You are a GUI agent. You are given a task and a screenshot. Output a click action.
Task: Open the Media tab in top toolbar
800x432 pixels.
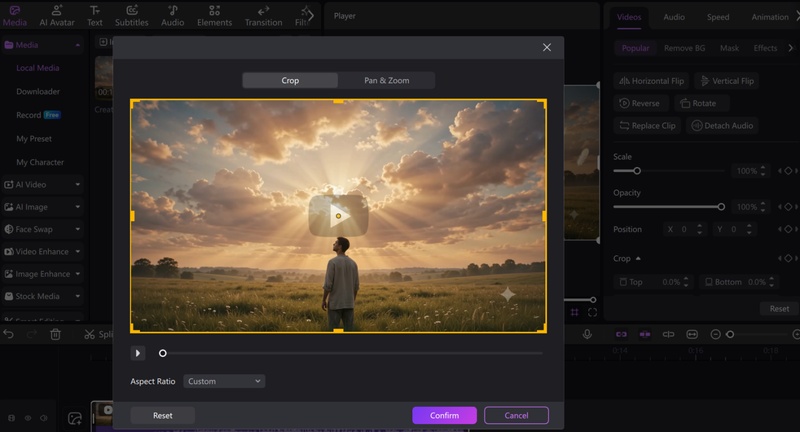click(x=15, y=16)
